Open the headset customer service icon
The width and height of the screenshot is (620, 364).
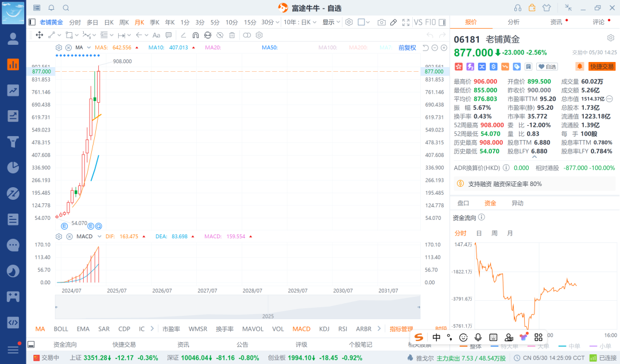518,8
